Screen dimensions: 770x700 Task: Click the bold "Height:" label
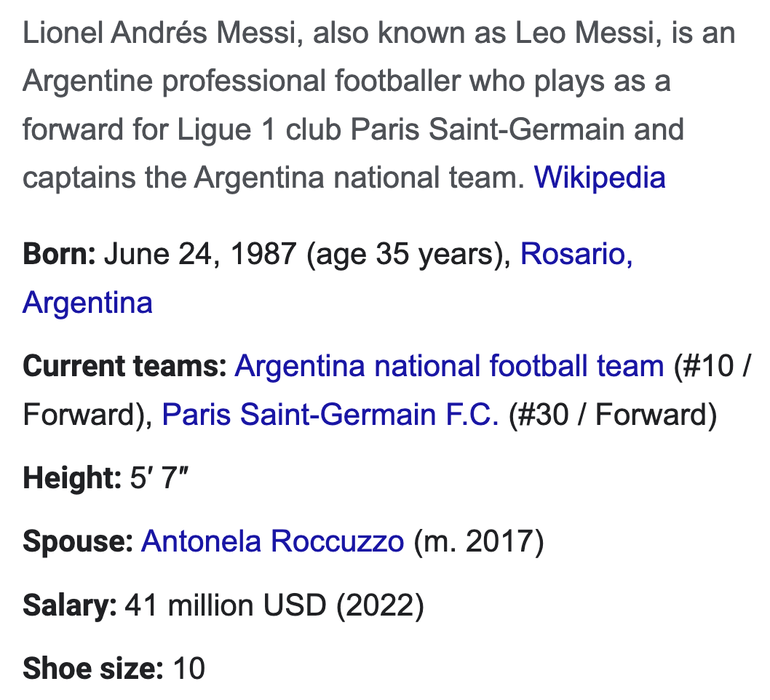pyautogui.click(x=72, y=478)
